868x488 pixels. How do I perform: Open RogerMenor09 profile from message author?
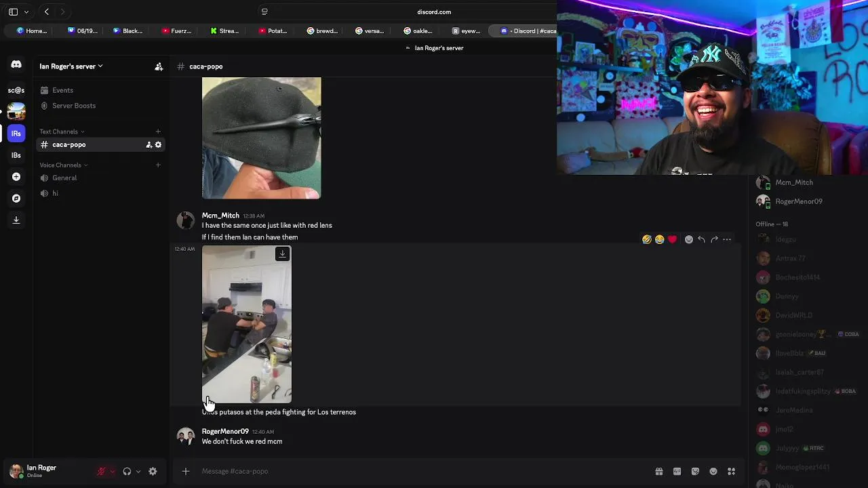point(225,432)
